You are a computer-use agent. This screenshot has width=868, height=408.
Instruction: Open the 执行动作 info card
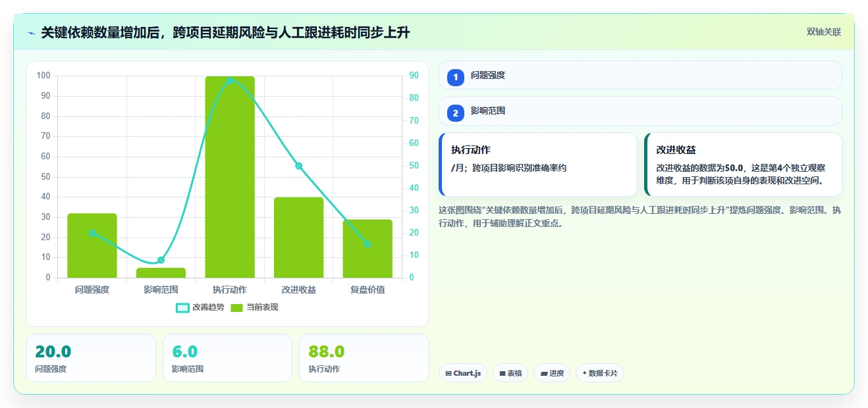tap(538, 165)
